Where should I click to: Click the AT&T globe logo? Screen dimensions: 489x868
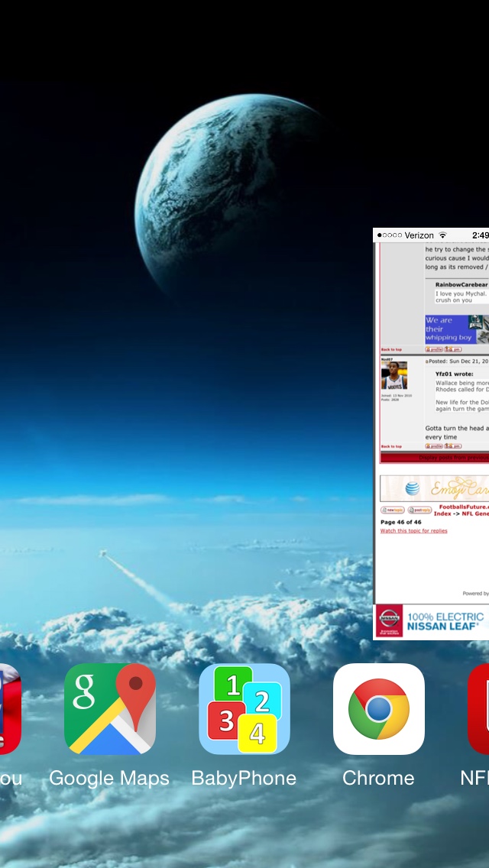[x=412, y=488]
